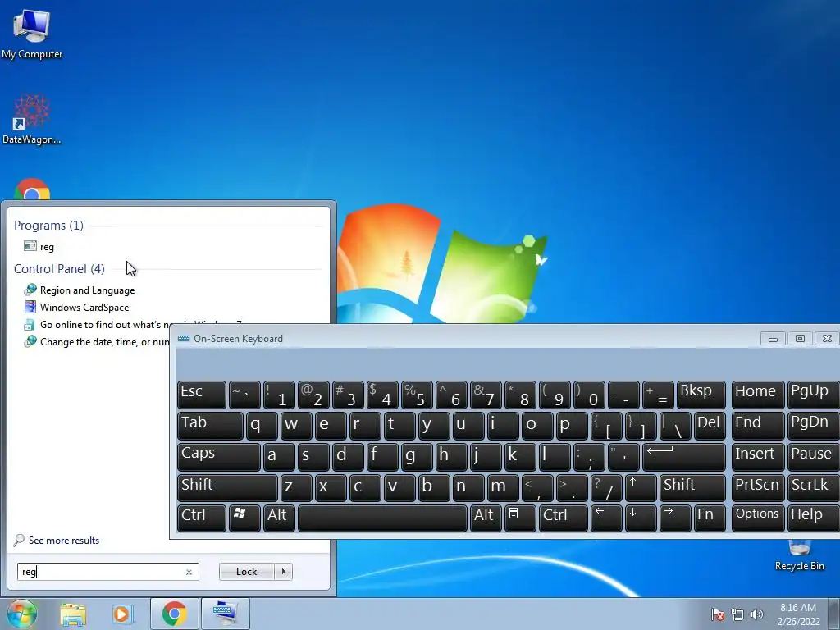Click the End key

[x=757, y=426]
